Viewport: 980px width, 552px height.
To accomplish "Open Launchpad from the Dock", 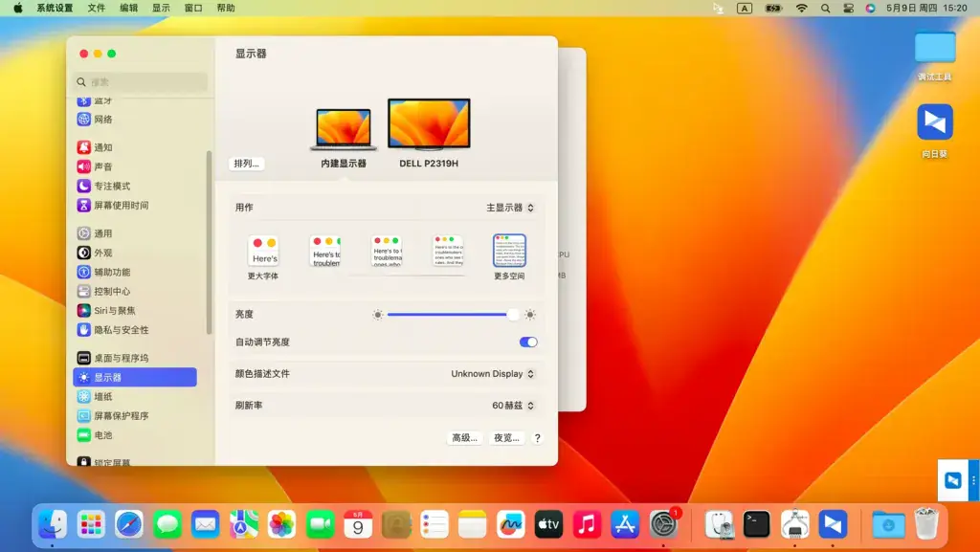I will [91, 524].
